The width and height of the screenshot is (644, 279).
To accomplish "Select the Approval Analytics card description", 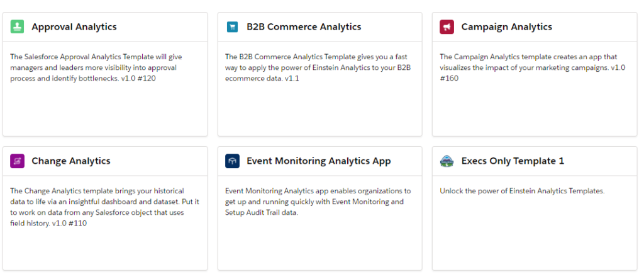I will pos(96,67).
